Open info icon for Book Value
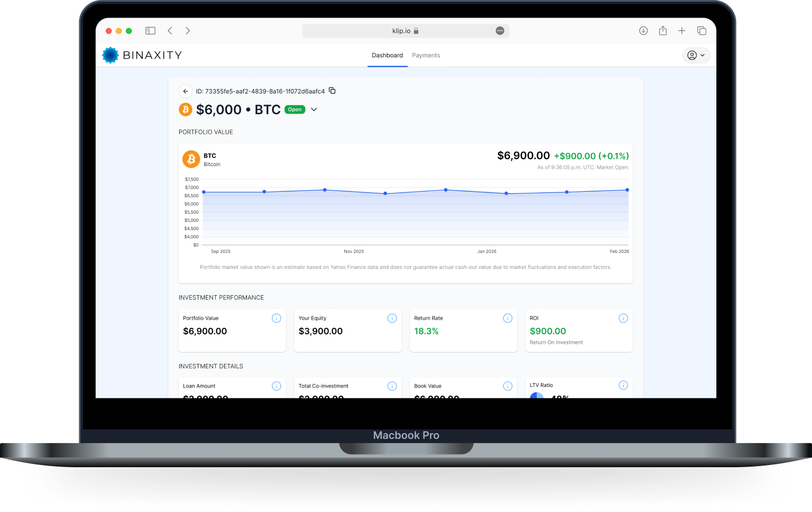Image resolution: width=812 pixels, height=512 pixels. pos(508,386)
